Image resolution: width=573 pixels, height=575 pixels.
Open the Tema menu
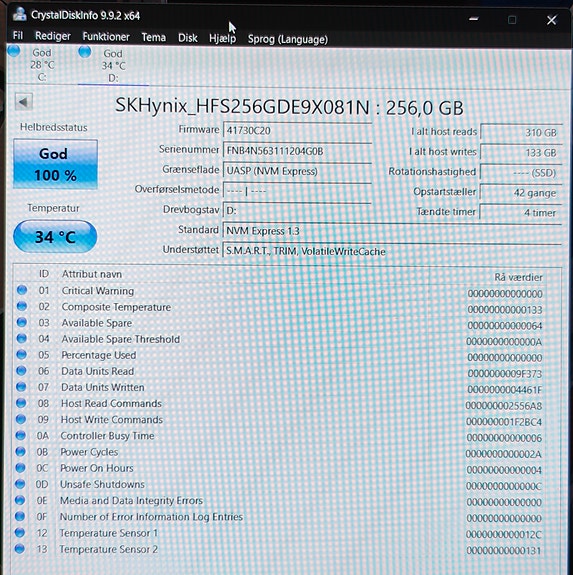(154, 37)
